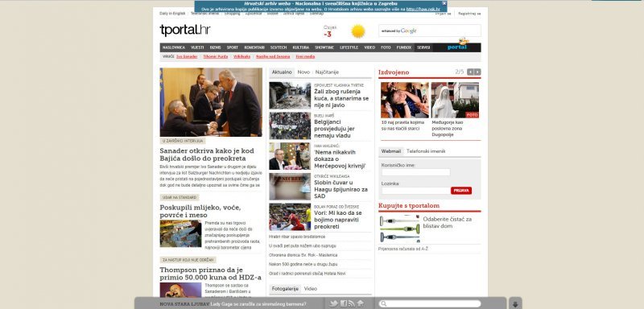Open the Međugorje statue photo thumbnail
Image resolution: width=644 pixels, height=309 pixels.
(x=455, y=100)
